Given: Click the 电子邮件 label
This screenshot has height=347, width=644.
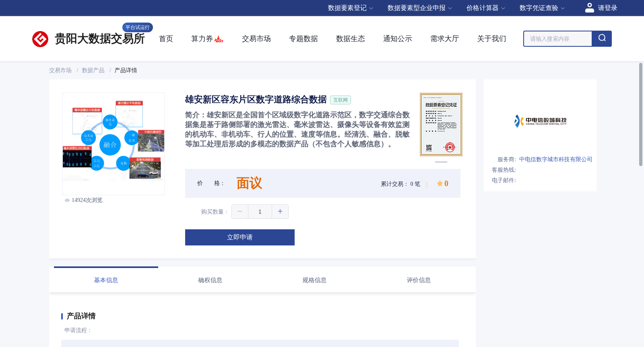Looking at the screenshot, I should tap(504, 181).
